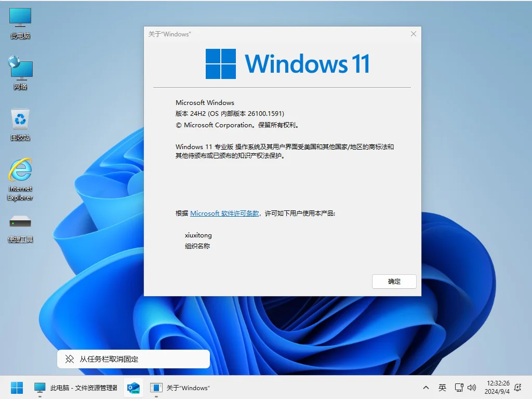Viewport: 532px width, 399px height.
Task: Click the 关于"Windows" dialog title text
Action: click(x=170, y=34)
